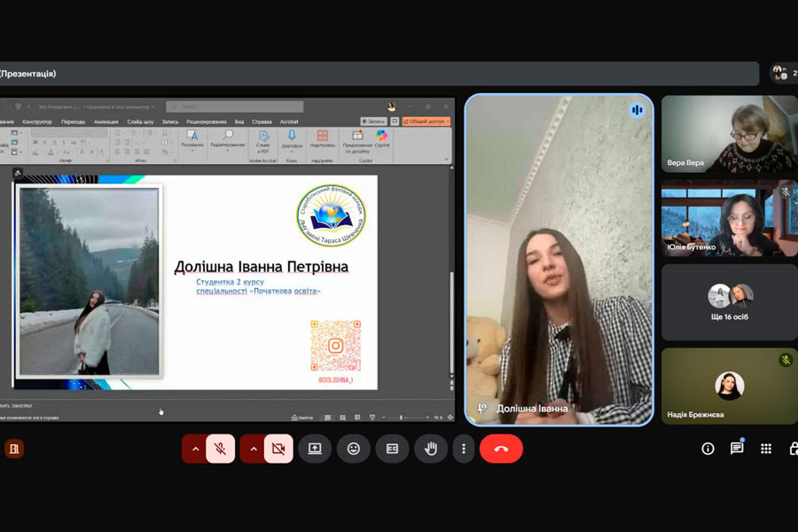The width and height of the screenshot is (798, 532).
Task: Click fit slide to window icon
Action: point(450,418)
